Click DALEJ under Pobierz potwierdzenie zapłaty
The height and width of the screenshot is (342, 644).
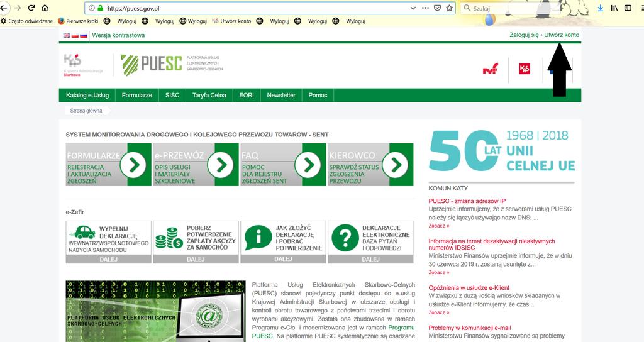196,259
